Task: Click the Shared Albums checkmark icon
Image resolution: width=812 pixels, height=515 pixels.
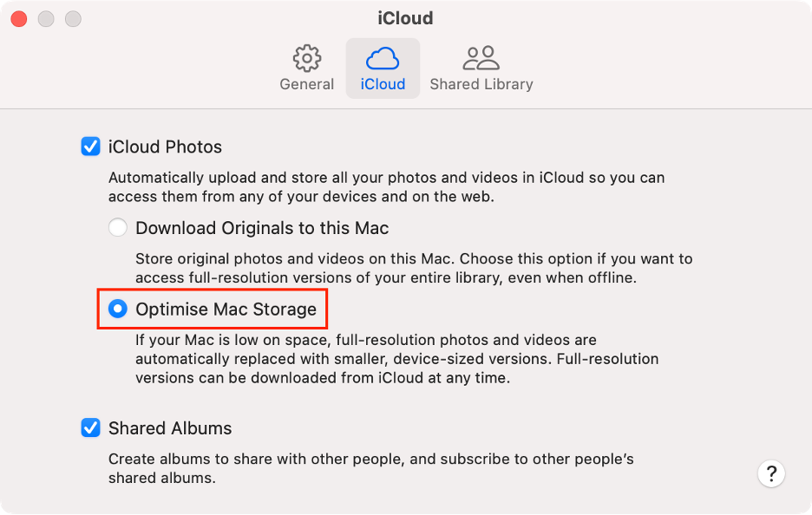Action: tap(91, 428)
